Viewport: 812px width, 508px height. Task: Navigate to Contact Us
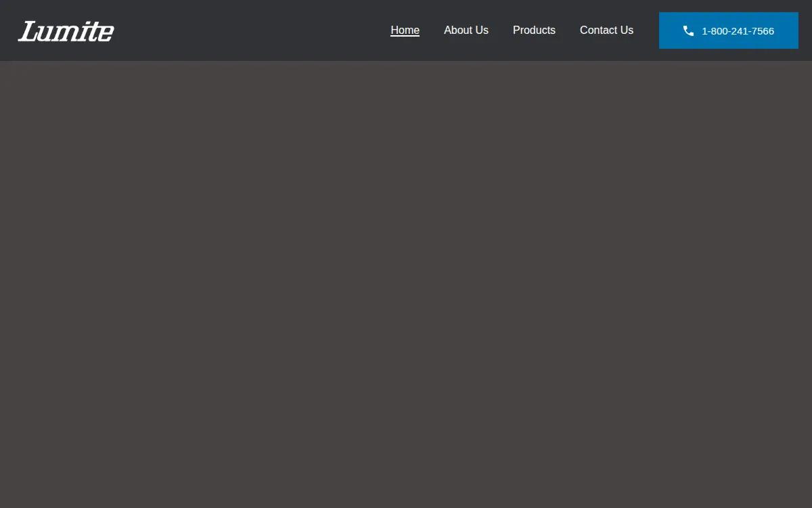click(606, 30)
